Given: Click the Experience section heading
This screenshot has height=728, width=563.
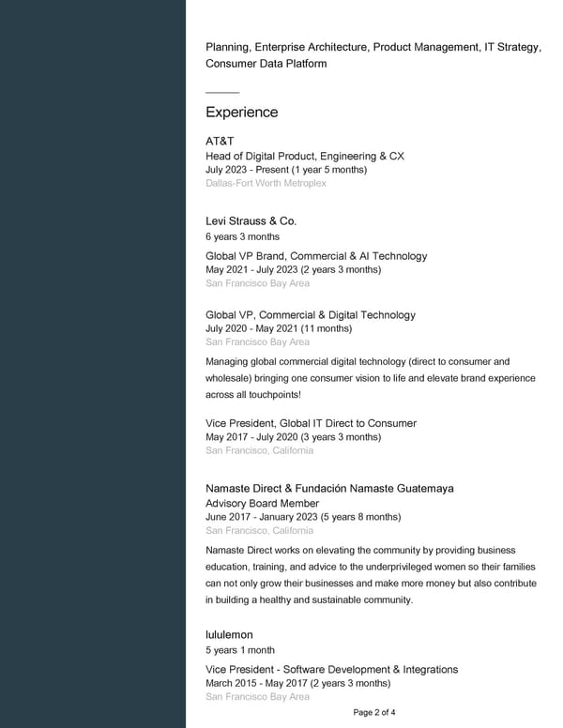Looking at the screenshot, I should [x=241, y=113].
